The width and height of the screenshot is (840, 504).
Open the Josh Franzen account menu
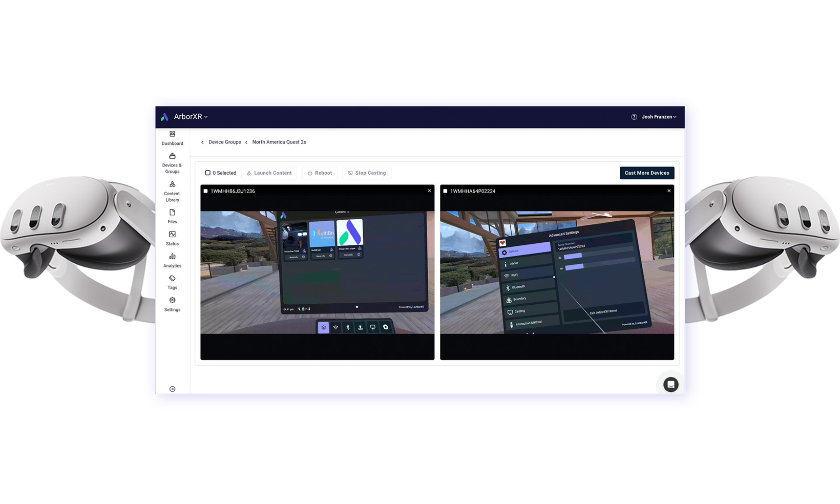(x=659, y=117)
